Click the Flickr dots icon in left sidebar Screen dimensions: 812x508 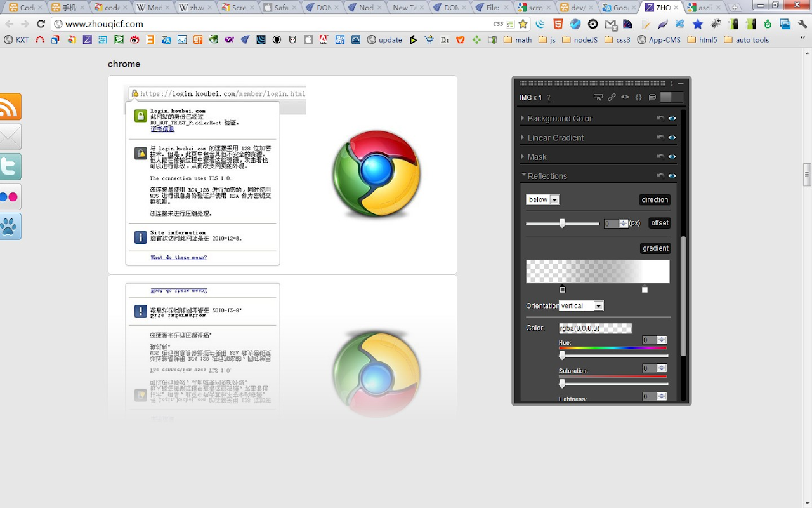[10, 197]
